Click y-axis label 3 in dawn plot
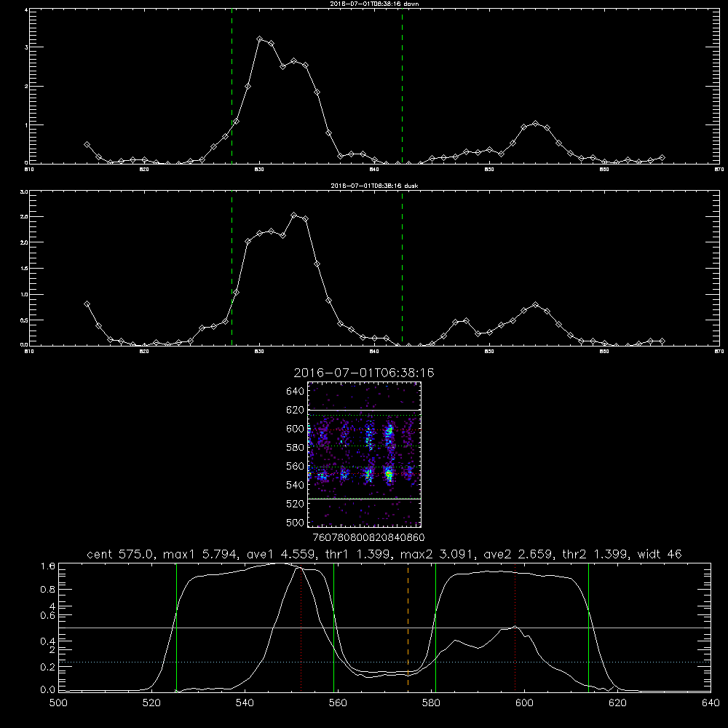 click(26, 47)
